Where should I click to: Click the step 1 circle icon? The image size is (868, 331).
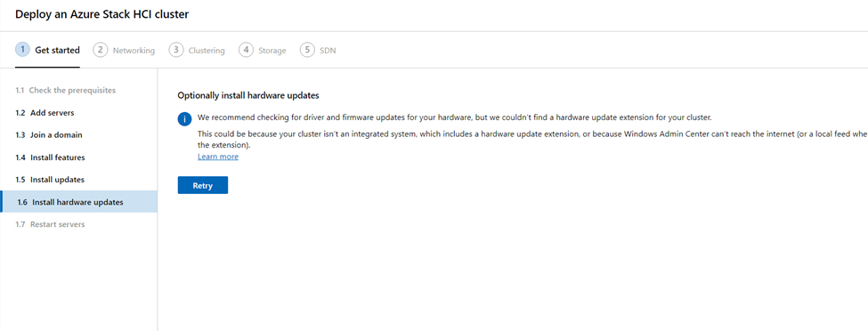pos(22,50)
